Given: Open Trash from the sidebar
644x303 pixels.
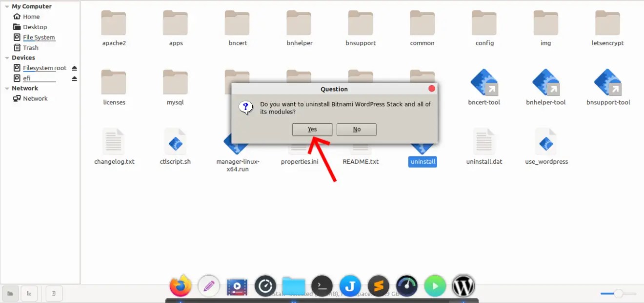Looking at the screenshot, I should (x=30, y=47).
